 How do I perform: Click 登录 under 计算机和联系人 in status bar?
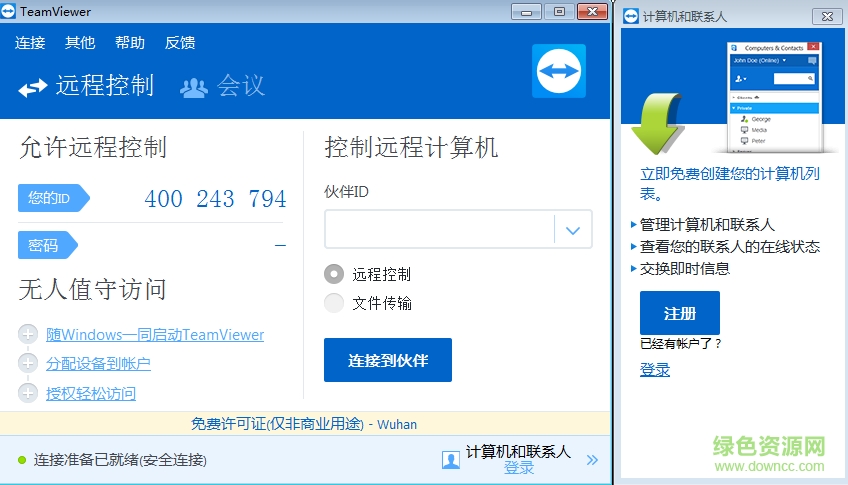[x=519, y=468]
